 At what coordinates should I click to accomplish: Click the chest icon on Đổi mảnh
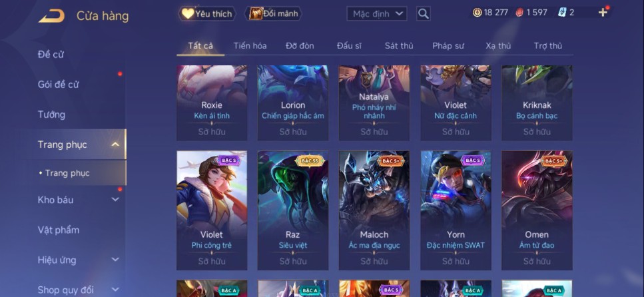pyautogui.click(x=256, y=13)
